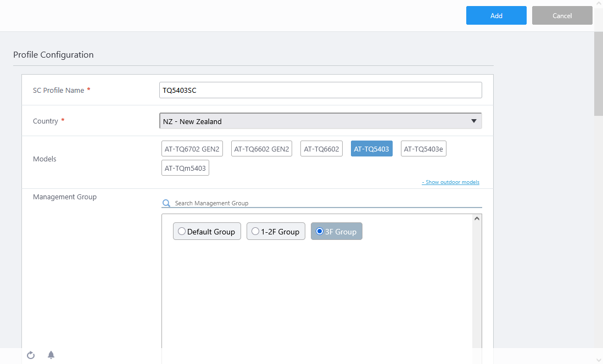Select the AT-TQm5403 model chip
This screenshot has width=603, height=364.
click(185, 168)
